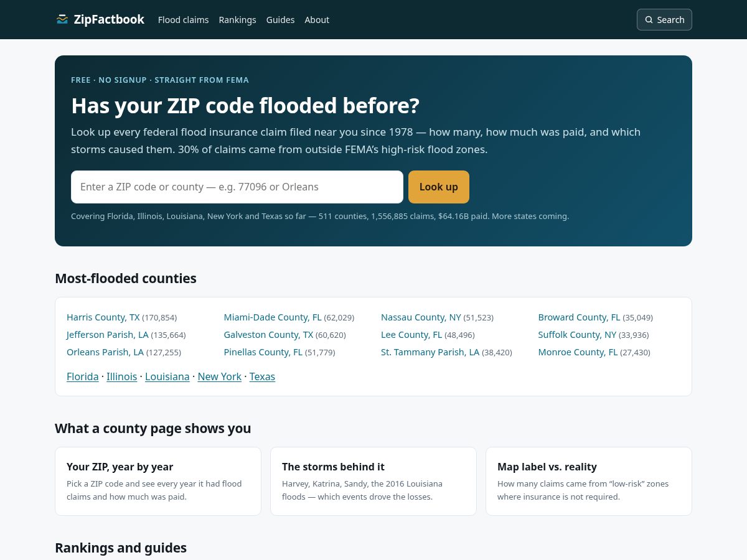Visit Monroe County, FL page

578,352
